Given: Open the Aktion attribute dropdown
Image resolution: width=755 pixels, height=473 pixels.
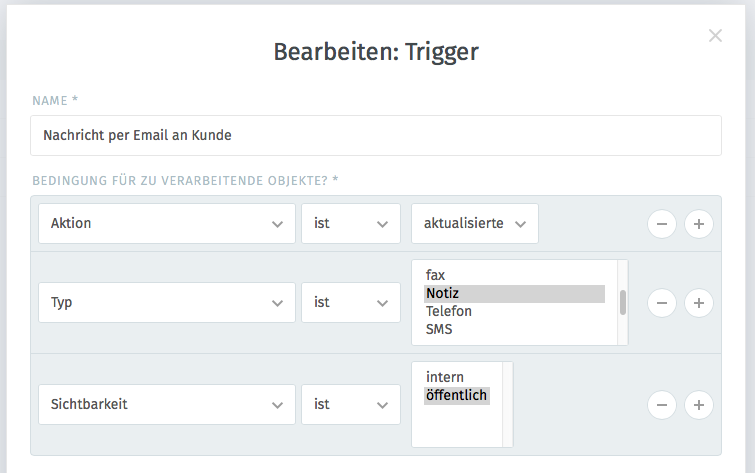Looking at the screenshot, I should click(167, 223).
